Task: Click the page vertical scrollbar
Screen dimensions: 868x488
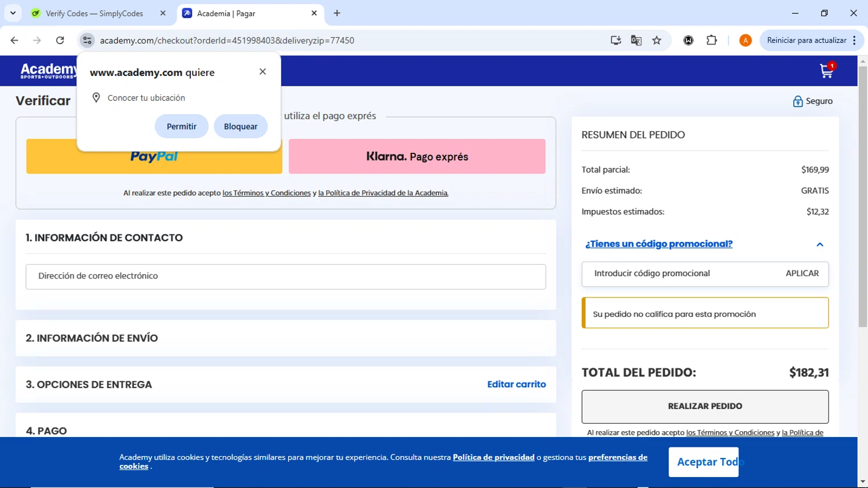Action: [863, 197]
